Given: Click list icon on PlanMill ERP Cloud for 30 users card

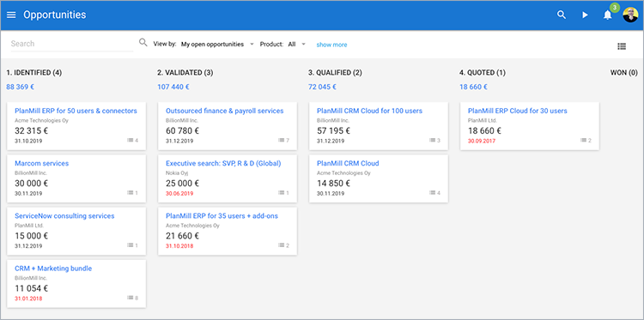Looking at the screenshot, I should [584, 141].
